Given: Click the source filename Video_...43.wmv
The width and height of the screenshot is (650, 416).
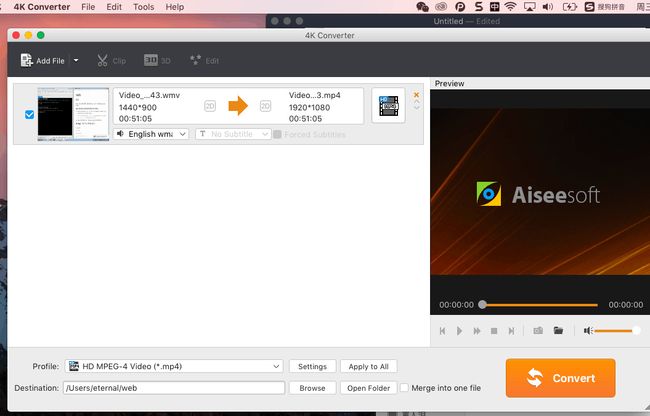Looking at the screenshot, I should 149,95.
